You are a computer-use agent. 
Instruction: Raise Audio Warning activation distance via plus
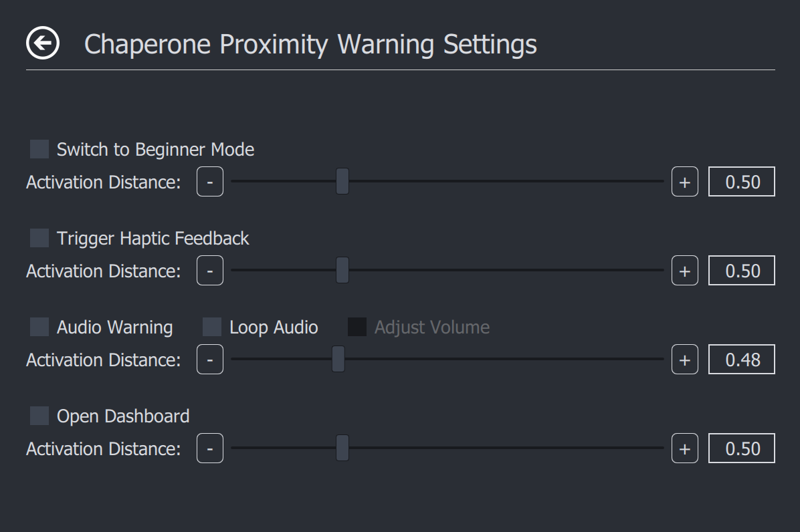point(684,360)
